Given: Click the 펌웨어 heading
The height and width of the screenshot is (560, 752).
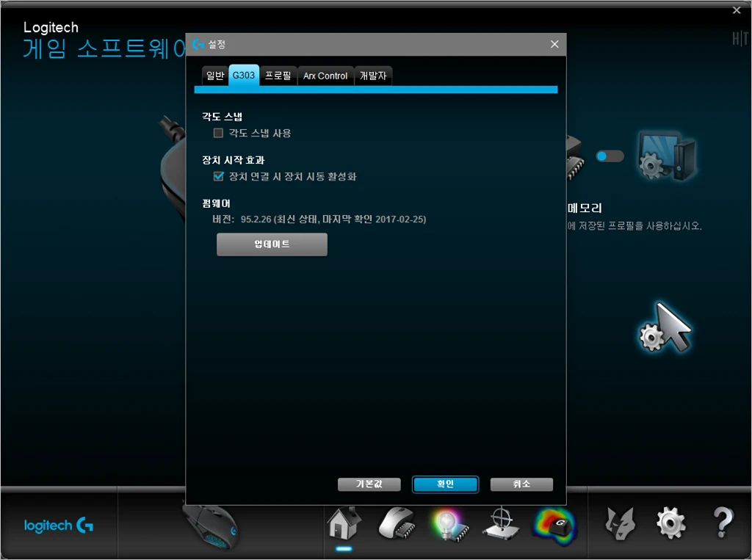Looking at the screenshot, I should click(x=217, y=203).
